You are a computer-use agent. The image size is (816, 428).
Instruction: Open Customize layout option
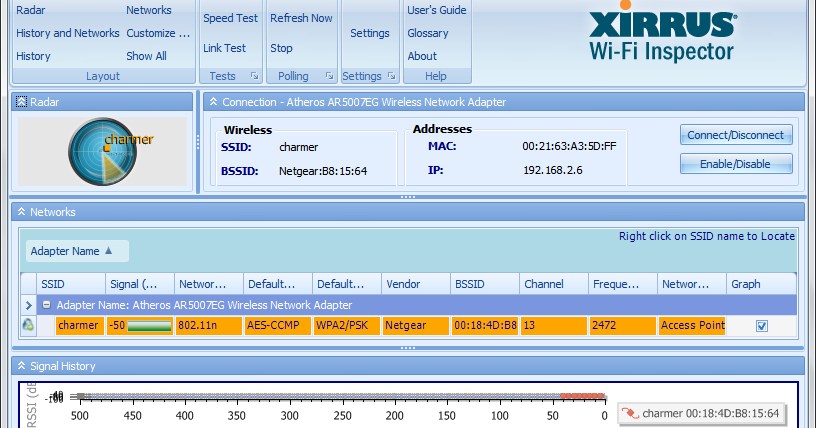click(x=158, y=33)
